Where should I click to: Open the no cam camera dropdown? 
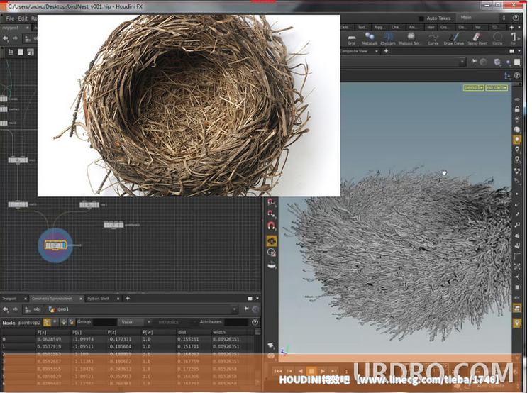pyautogui.click(x=497, y=87)
